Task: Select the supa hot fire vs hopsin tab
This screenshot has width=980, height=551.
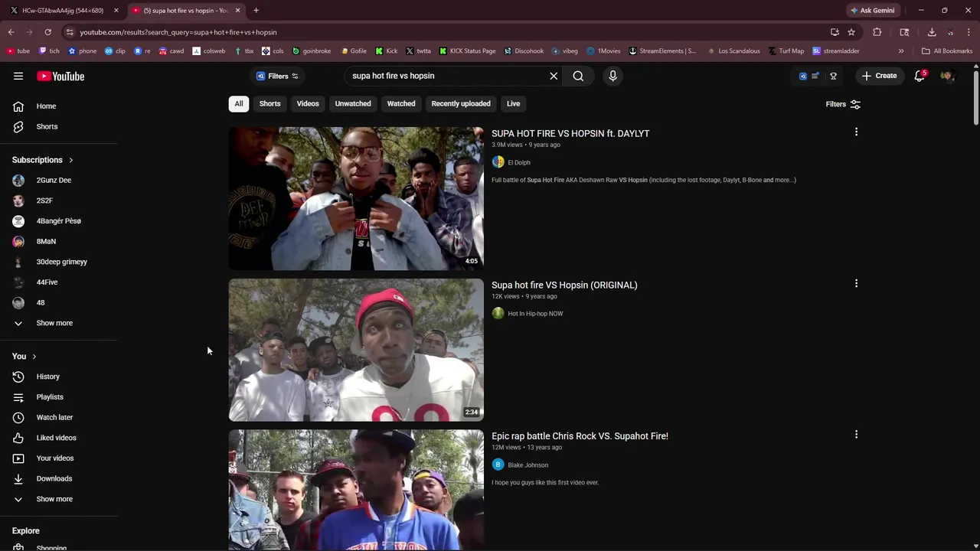Action: click(x=186, y=11)
